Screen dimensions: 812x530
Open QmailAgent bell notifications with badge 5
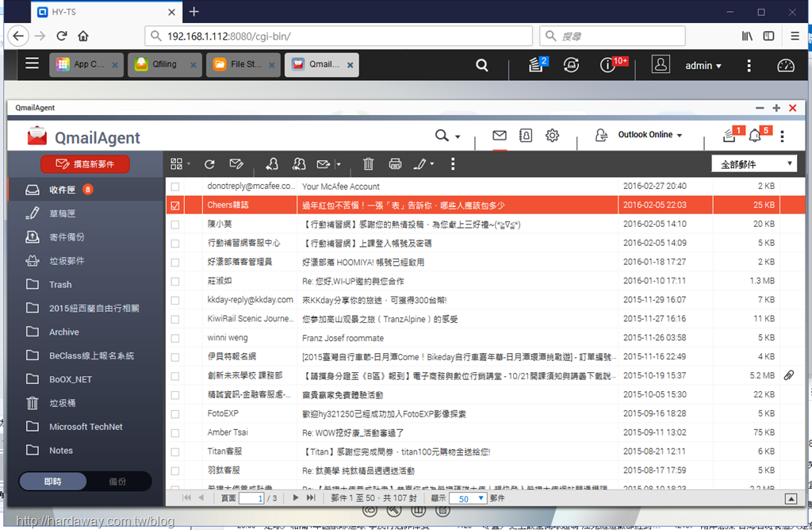[x=759, y=134]
